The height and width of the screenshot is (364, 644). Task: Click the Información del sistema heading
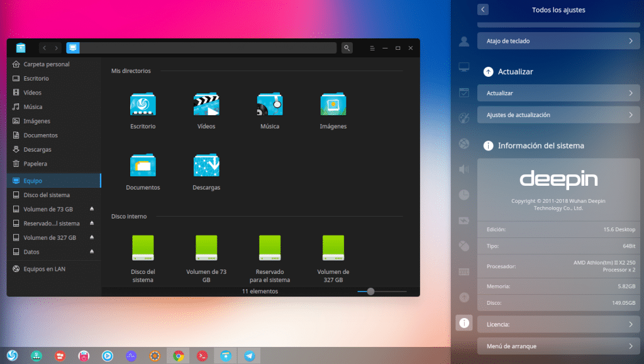(x=541, y=145)
